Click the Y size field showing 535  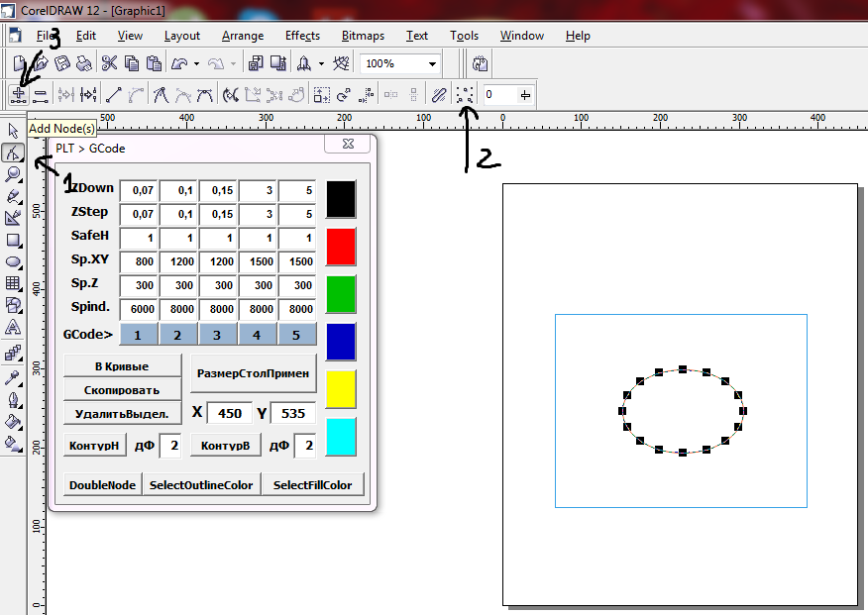point(293,413)
